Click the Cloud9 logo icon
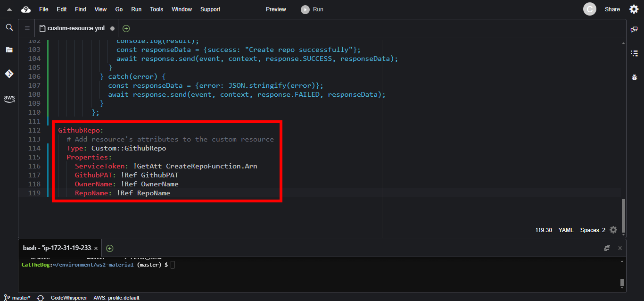This screenshot has width=644, height=301. (25, 9)
